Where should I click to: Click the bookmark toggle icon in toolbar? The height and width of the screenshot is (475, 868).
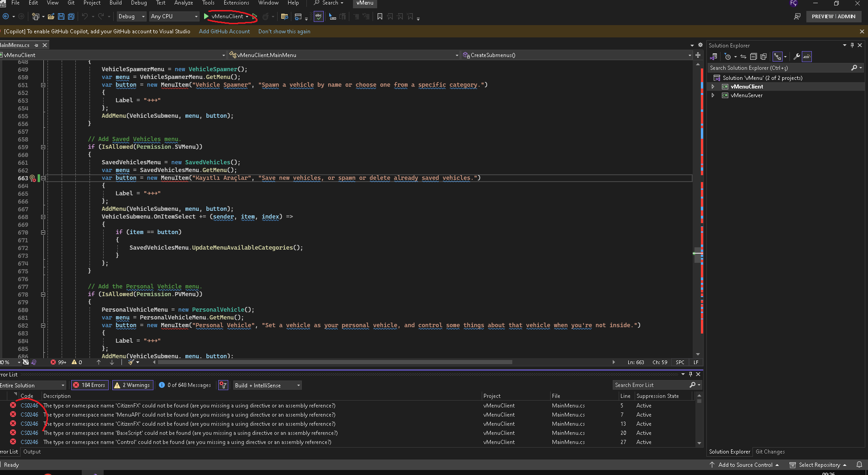379,16
